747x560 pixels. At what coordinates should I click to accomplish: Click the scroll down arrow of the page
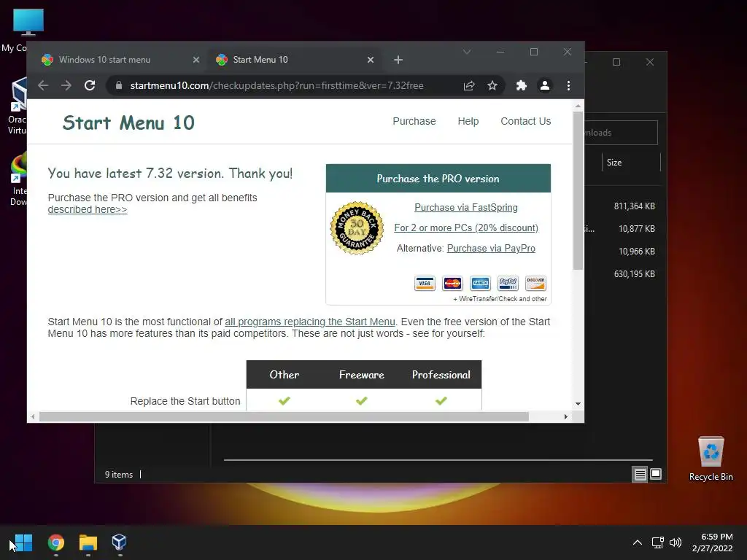coord(578,404)
